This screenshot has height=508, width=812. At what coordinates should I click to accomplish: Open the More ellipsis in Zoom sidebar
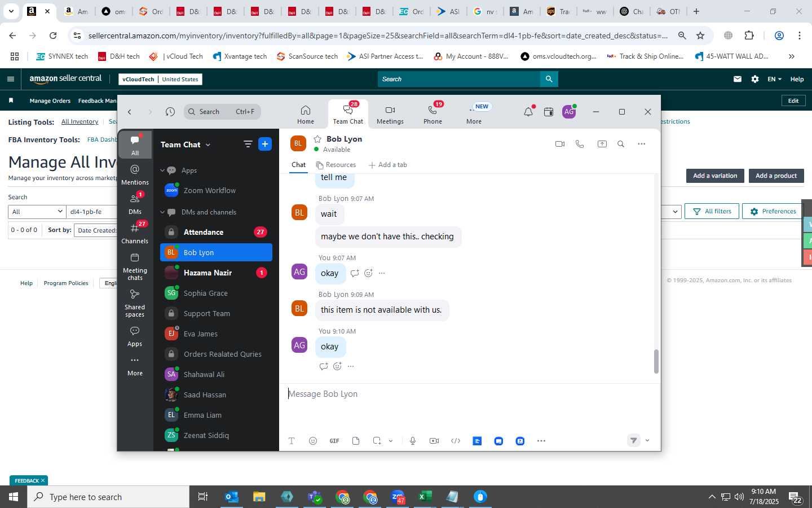point(135,366)
